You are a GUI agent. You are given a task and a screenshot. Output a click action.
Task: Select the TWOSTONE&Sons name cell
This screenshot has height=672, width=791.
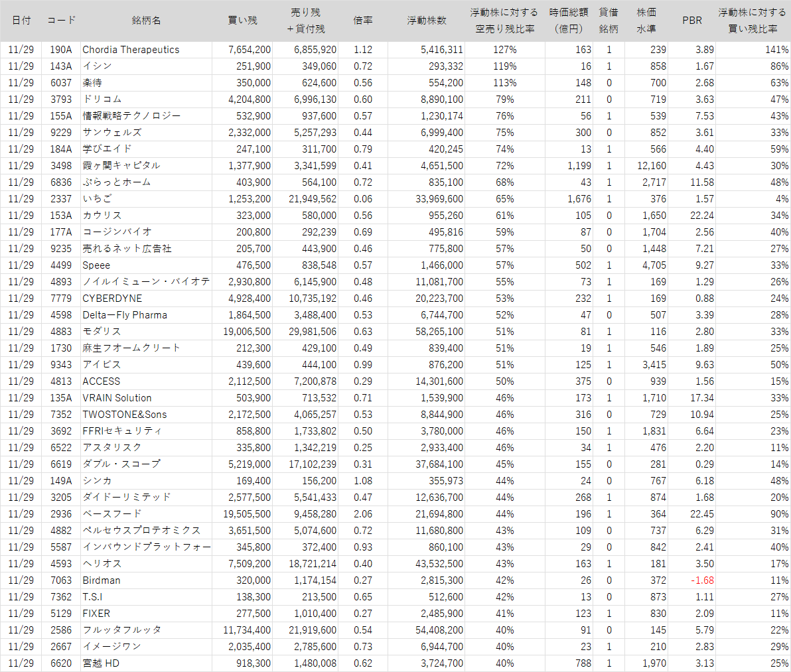tap(125, 415)
